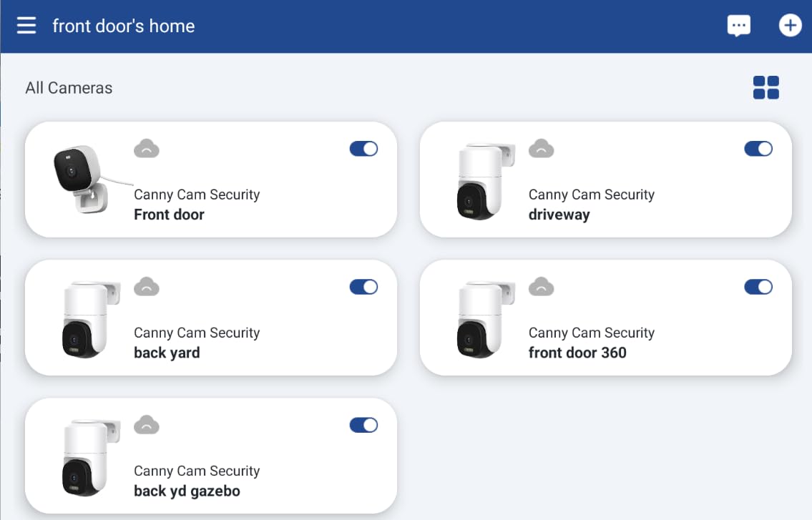The width and height of the screenshot is (812, 520).
Task: Toggle the back yd gazebo camera
Action: (x=363, y=425)
